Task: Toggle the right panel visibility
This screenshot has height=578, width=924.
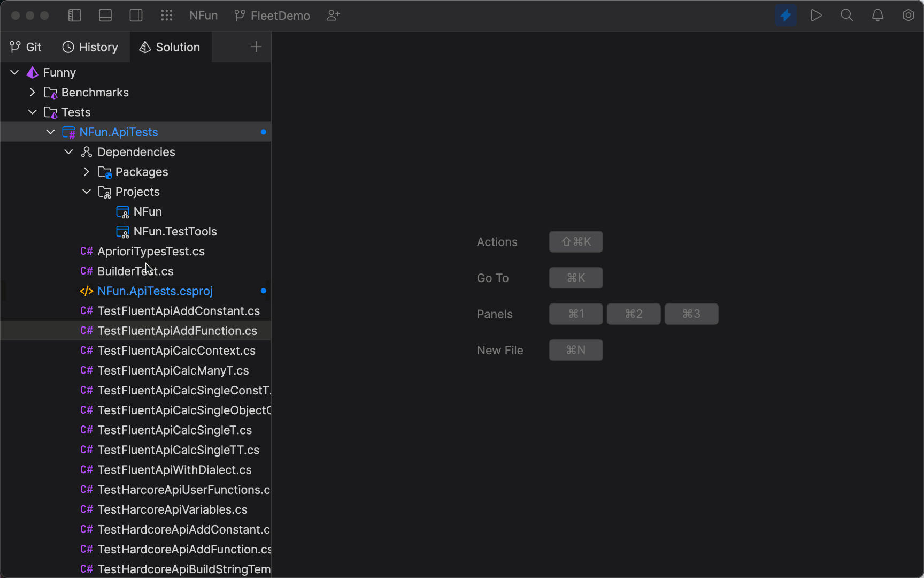Action: [x=136, y=15]
